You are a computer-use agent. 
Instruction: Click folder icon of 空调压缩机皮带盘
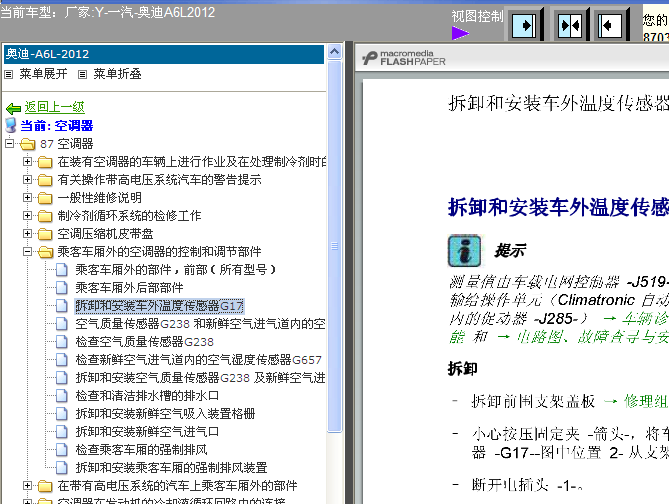tap(45, 234)
